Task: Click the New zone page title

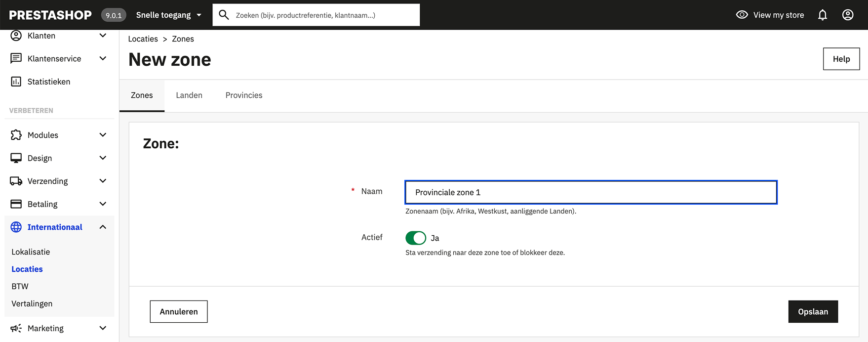Action: pos(170,60)
